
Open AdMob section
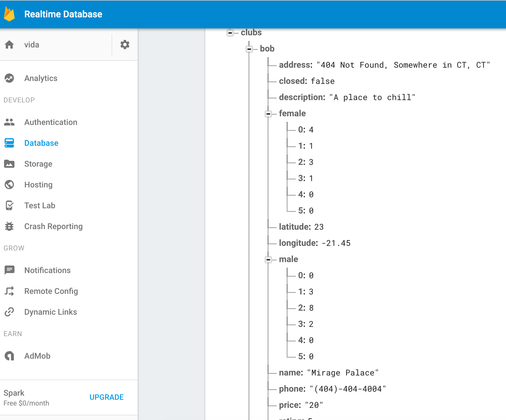click(x=37, y=356)
